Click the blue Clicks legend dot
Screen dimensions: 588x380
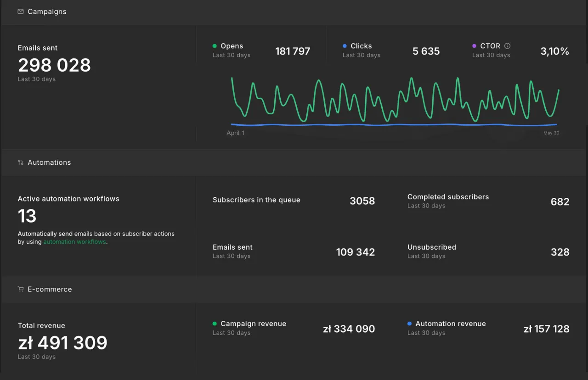click(345, 46)
